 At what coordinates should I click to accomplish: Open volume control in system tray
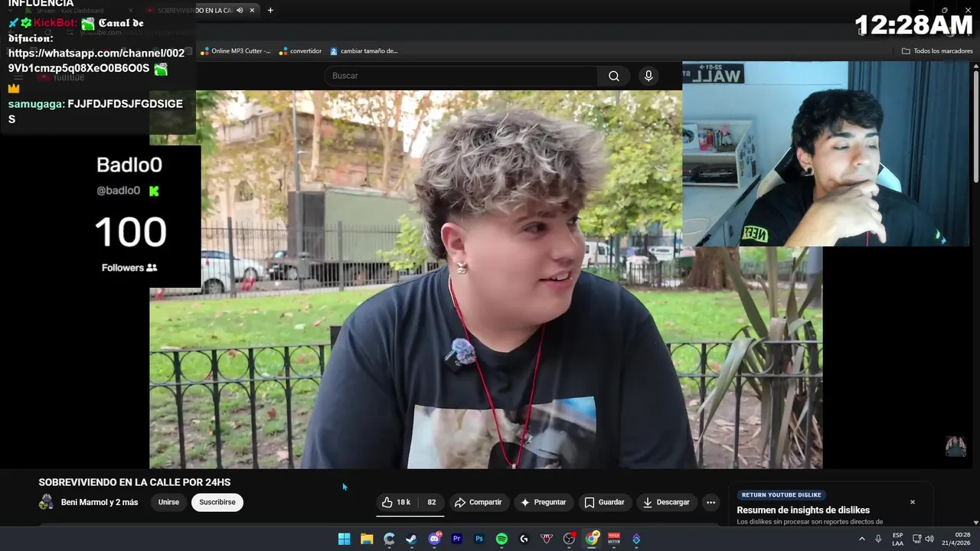929,539
